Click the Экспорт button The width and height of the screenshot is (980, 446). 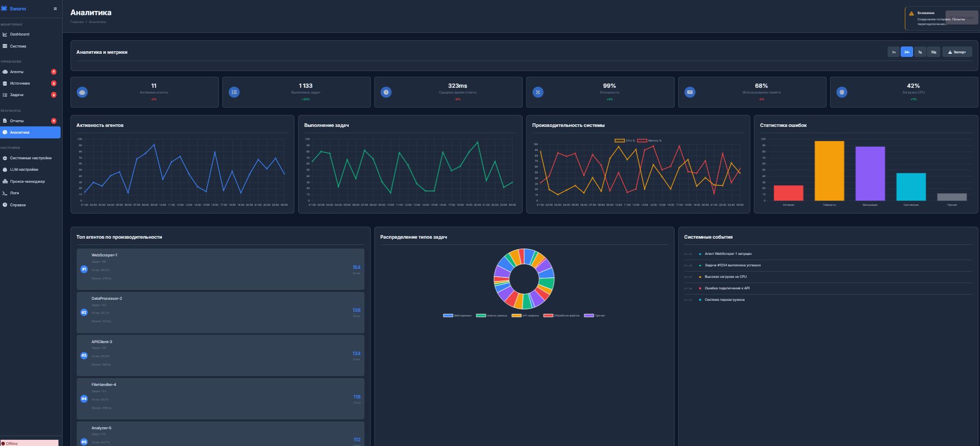pyautogui.click(x=957, y=52)
